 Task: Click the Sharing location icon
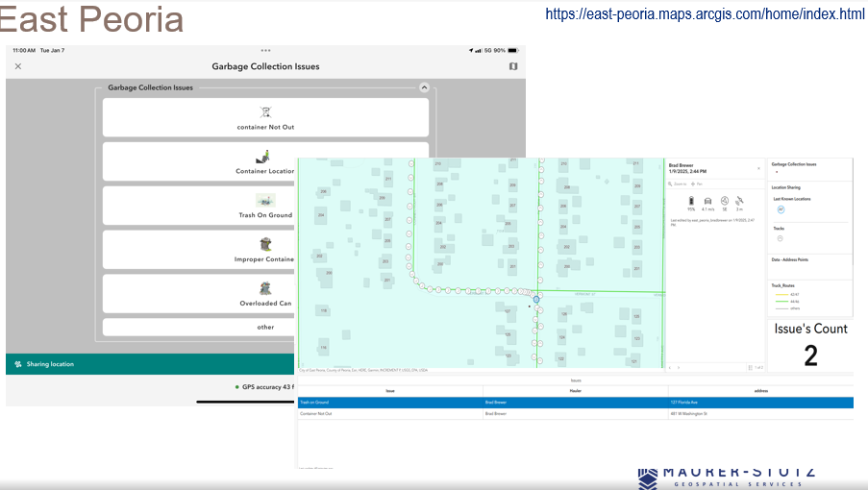pos(18,364)
